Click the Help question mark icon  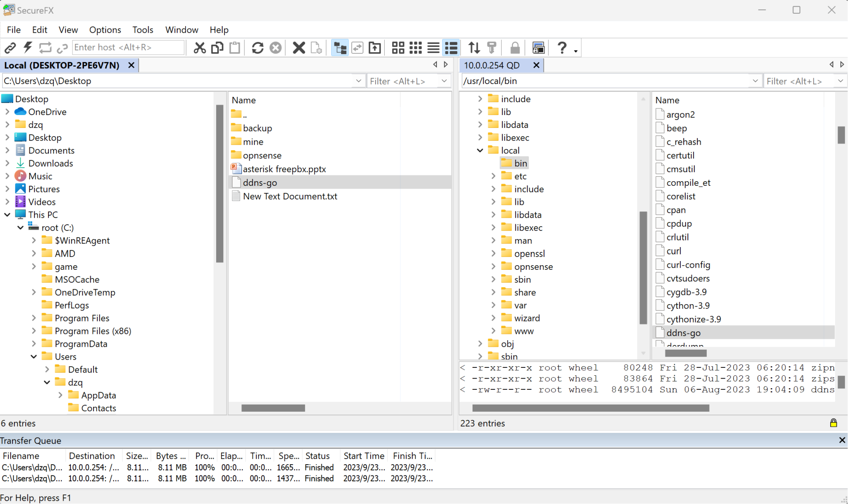561,48
